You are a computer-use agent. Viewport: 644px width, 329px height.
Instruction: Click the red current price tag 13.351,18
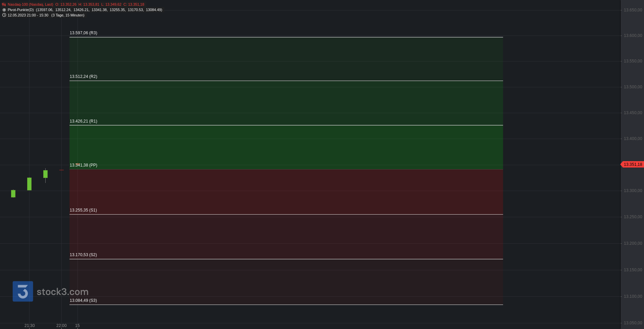[632, 164]
